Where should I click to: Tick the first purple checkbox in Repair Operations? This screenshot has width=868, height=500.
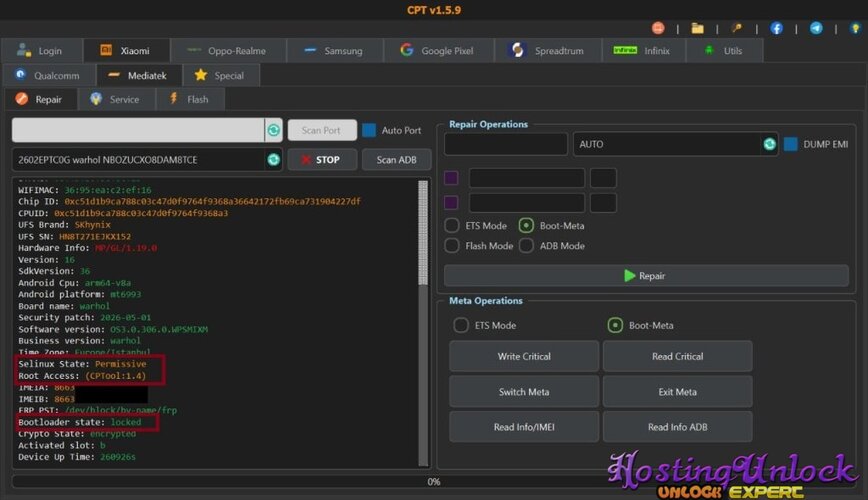(451, 178)
